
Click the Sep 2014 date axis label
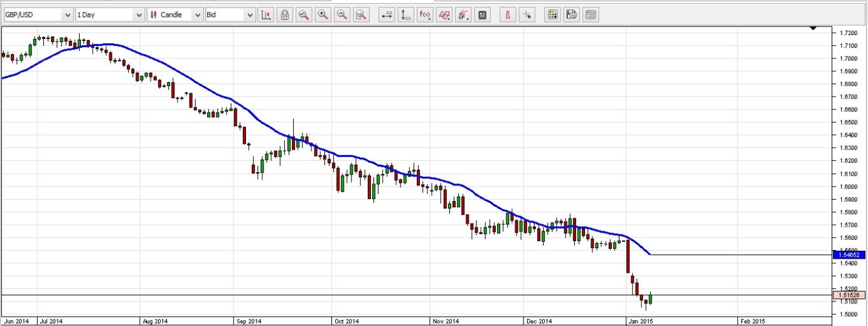(x=249, y=321)
